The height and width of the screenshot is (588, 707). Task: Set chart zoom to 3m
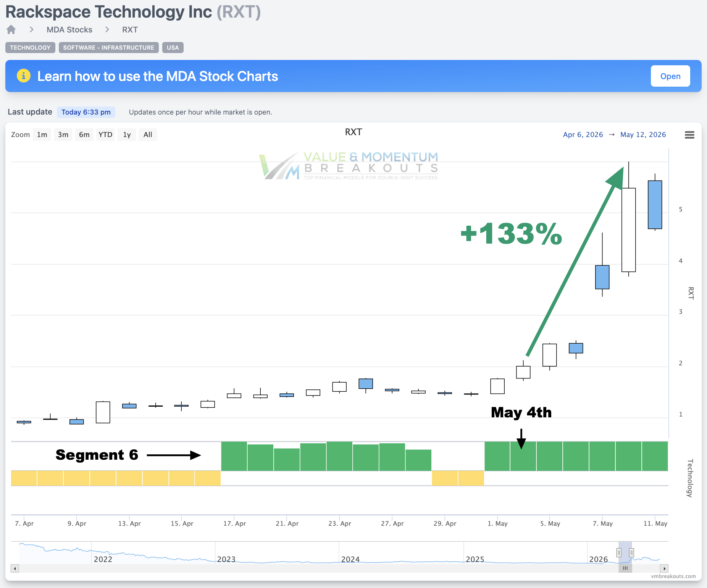63,134
